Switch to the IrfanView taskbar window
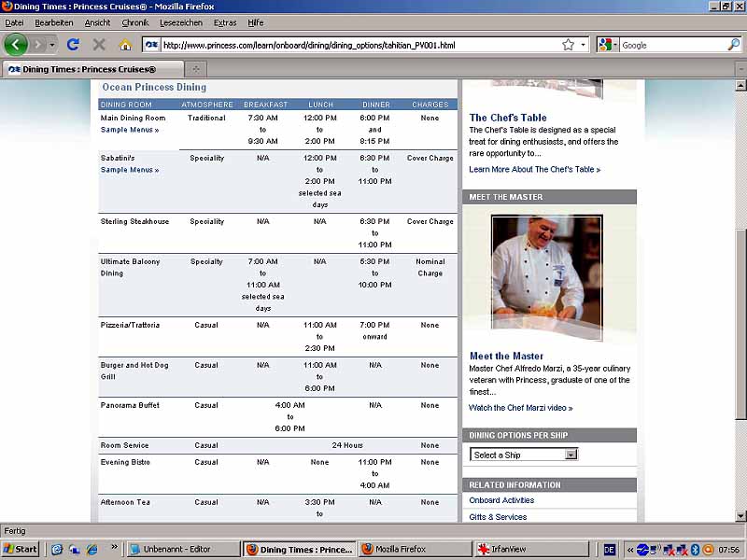Screen dimensions: 747x560 tap(531, 549)
